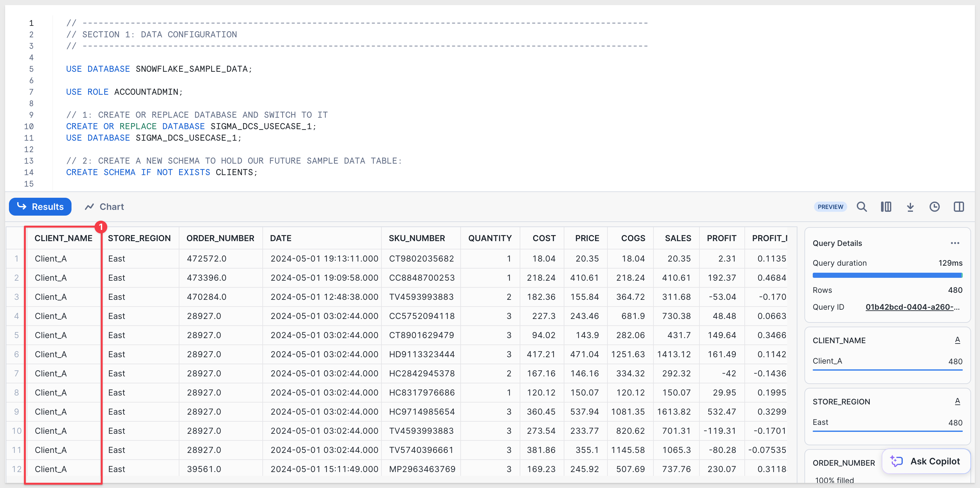
Task: Click the Query duration progress bar
Action: click(x=887, y=275)
